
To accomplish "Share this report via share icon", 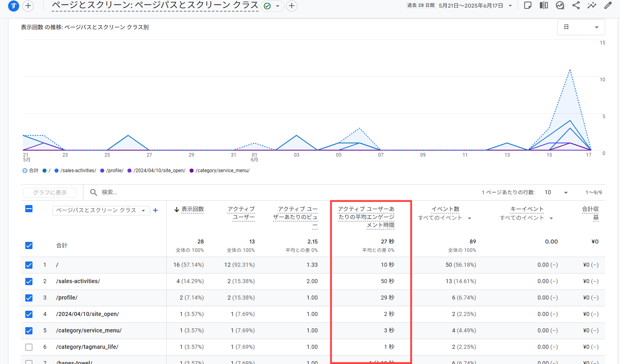I will 576,6.
